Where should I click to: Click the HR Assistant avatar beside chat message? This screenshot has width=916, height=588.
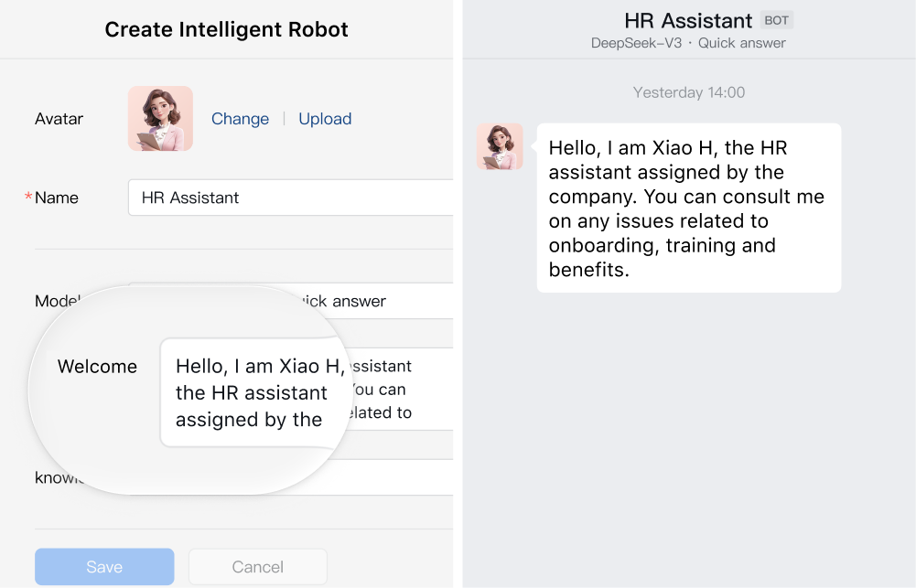pos(500,146)
